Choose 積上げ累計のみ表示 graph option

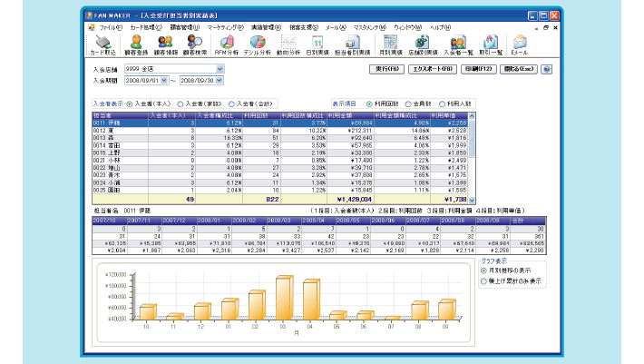pyautogui.click(x=483, y=281)
